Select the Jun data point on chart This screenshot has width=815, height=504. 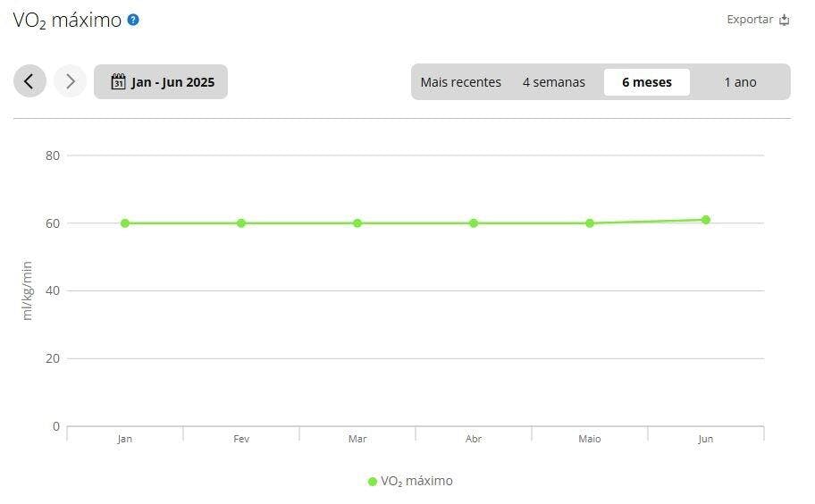pyautogui.click(x=706, y=220)
